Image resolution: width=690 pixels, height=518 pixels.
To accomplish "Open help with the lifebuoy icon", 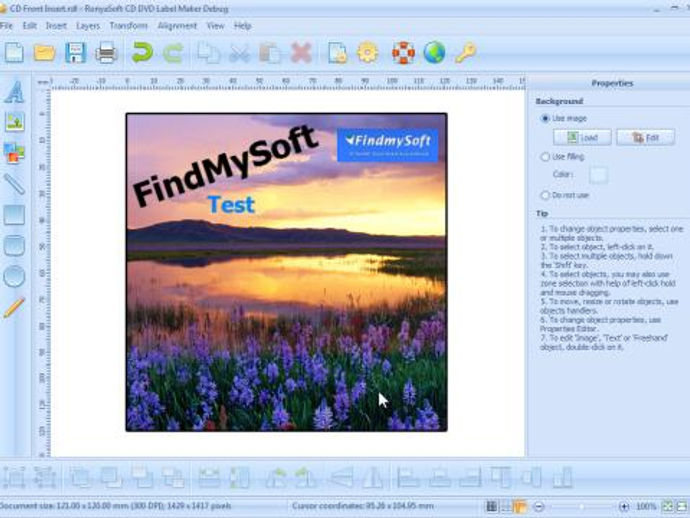I will pyautogui.click(x=404, y=53).
